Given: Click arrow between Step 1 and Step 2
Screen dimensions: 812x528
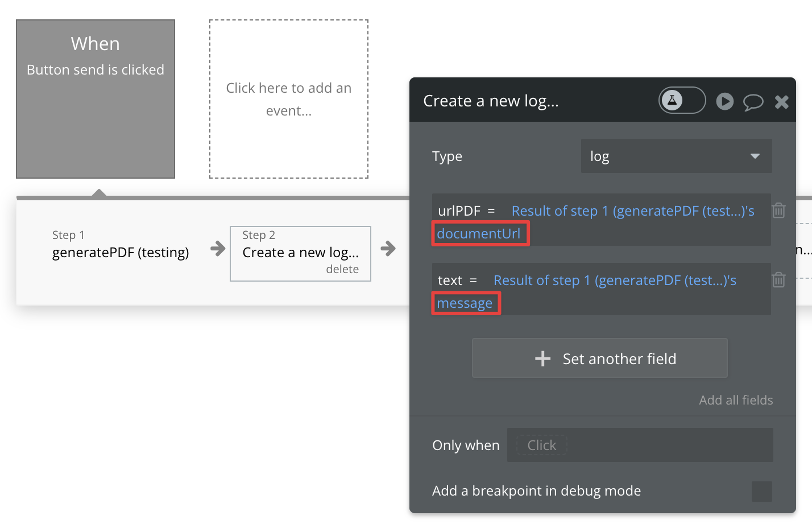Looking at the screenshot, I should 218,249.
